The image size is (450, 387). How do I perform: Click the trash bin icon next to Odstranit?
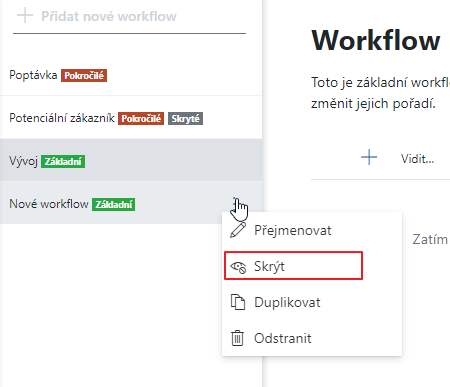point(237,338)
